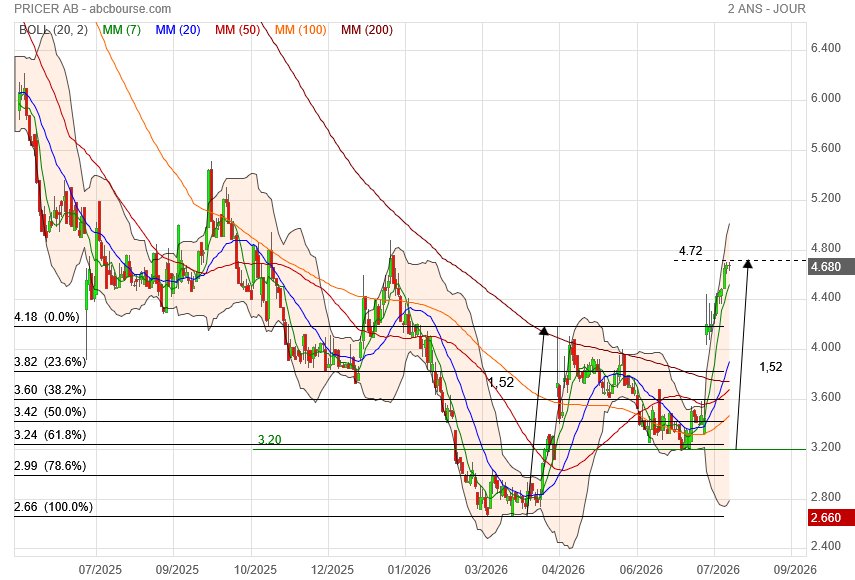Image resolution: width=855 pixels, height=580 pixels.
Task: Click the 04/2026 date axis label
Action: (563, 570)
